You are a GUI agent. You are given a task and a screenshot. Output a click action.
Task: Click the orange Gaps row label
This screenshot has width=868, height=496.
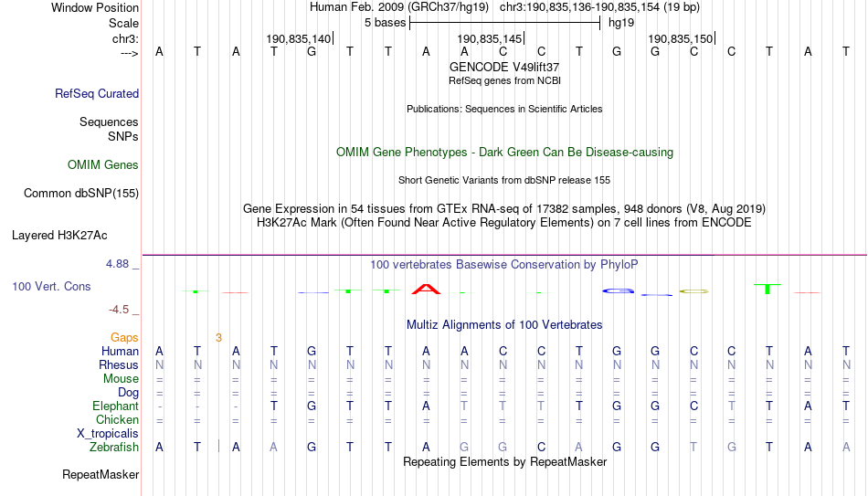[x=124, y=338]
